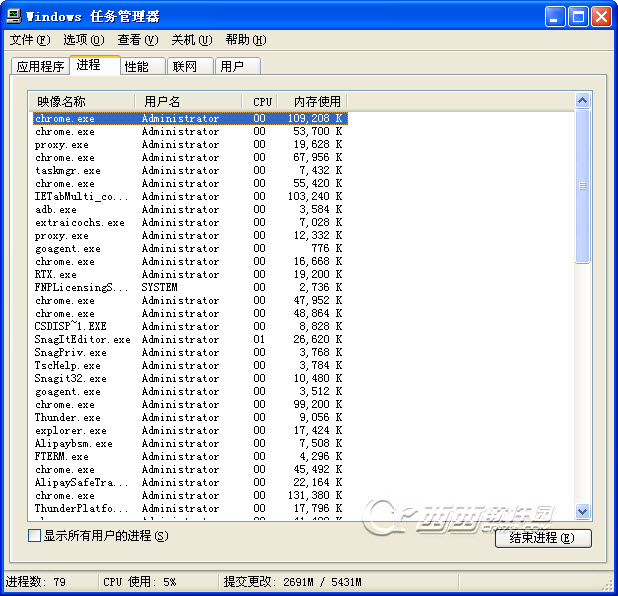This screenshot has width=618, height=596.
Task: Select chrome.exe using 48,864 K
Action: pyautogui.click(x=190, y=313)
